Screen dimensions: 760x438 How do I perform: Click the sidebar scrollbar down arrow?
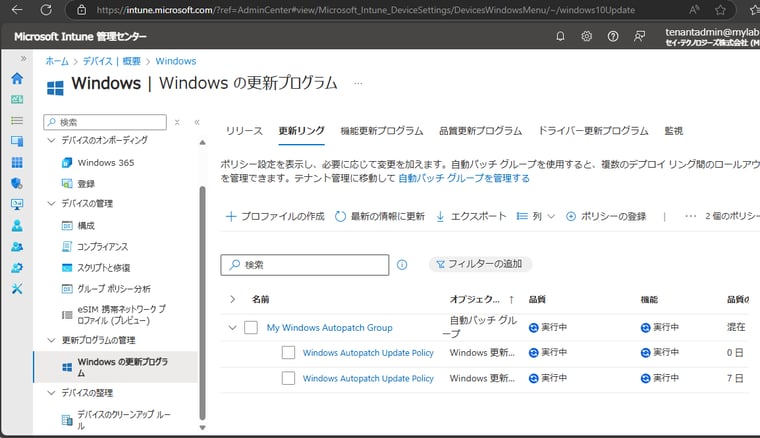point(203,428)
